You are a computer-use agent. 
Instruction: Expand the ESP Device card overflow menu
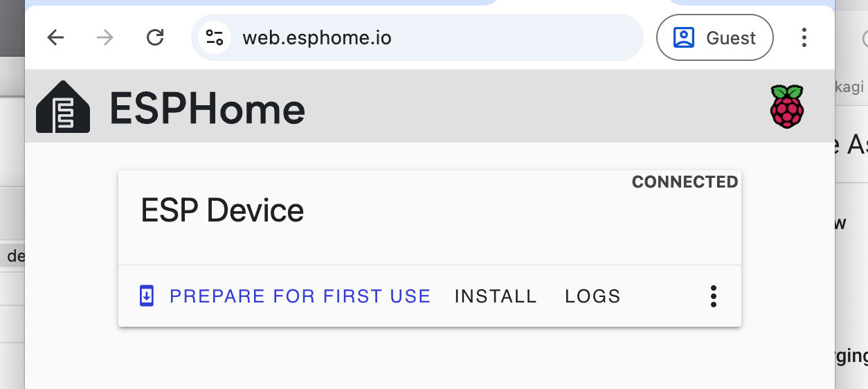(713, 296)
